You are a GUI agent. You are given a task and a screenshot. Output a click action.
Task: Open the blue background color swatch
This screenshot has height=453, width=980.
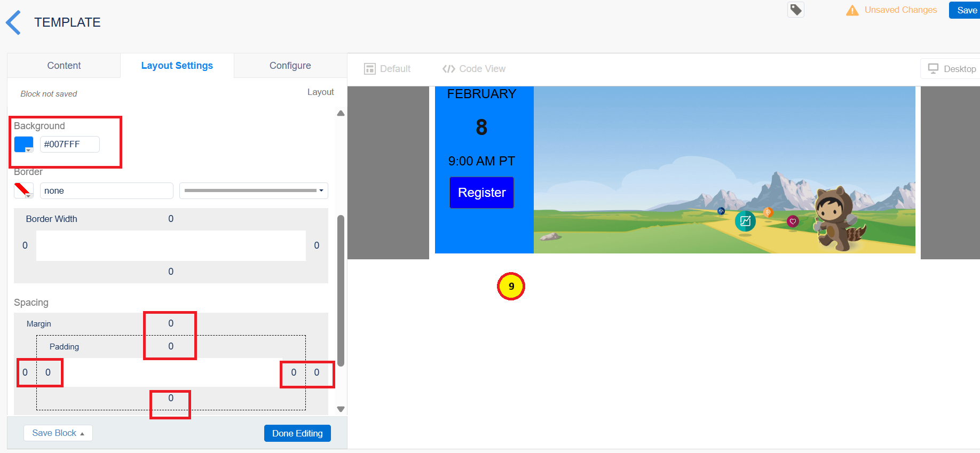(x=23, y=145)
